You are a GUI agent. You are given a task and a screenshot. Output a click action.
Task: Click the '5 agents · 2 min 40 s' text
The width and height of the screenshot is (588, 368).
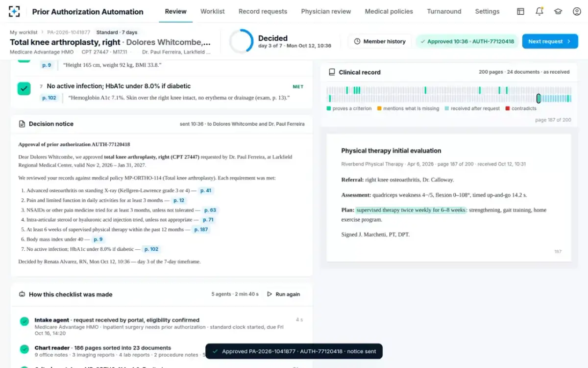(235, 294)
